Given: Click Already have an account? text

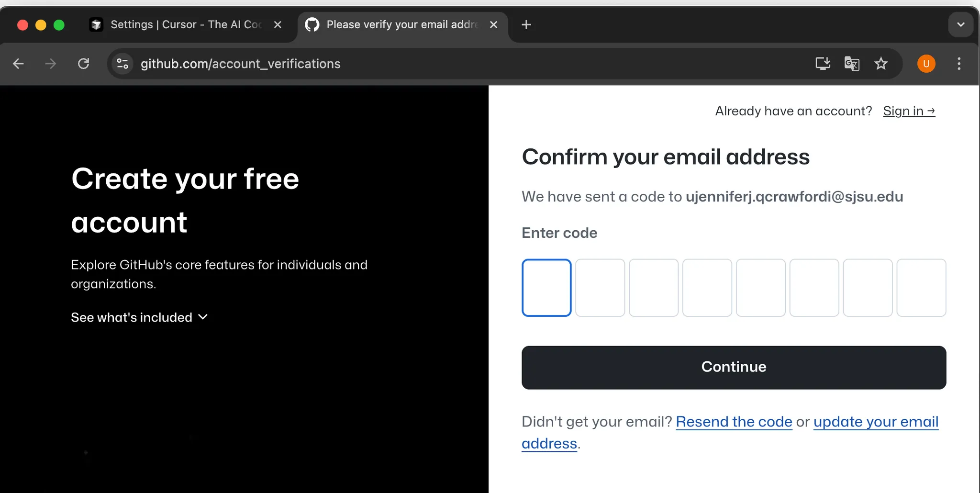Looking at the screenshot, I should click(793, 111).
